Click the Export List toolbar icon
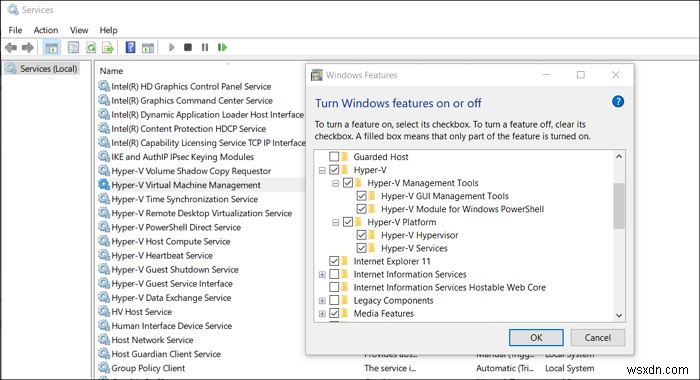Viewport: 700px width, 380px height. pos(108,47)
